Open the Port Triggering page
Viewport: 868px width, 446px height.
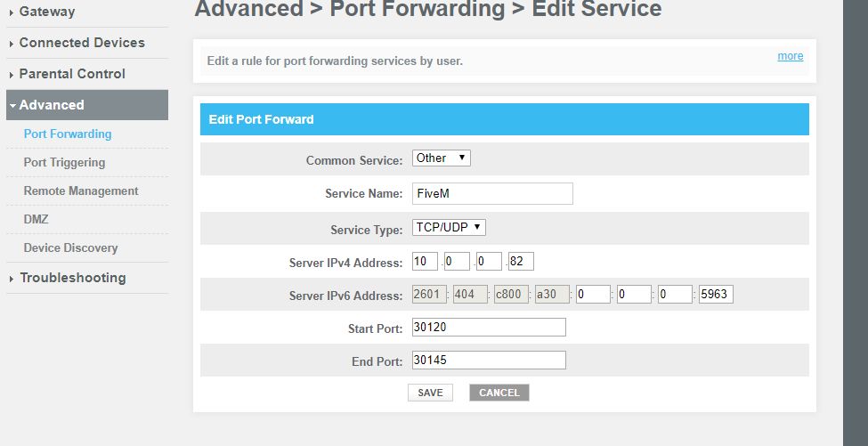(x=64, y=163)
